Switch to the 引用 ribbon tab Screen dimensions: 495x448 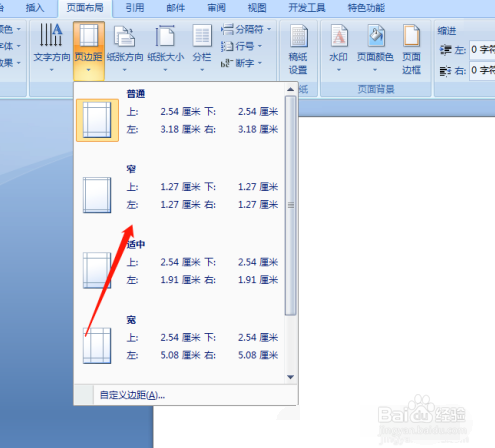[x=135, y=8]
